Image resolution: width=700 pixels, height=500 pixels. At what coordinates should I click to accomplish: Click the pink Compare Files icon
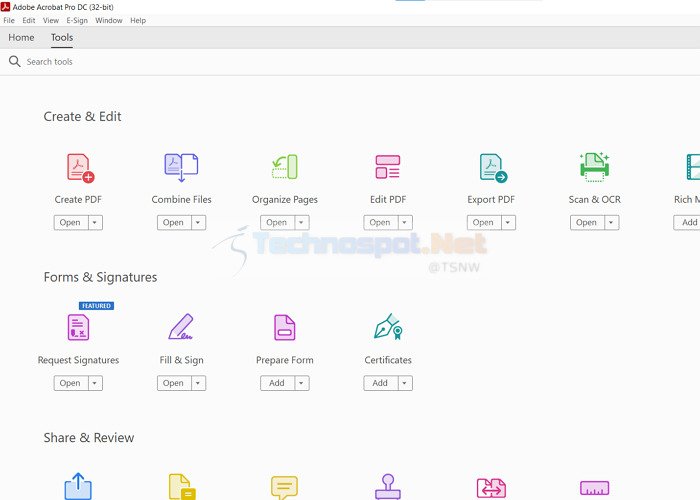[491, 488]
